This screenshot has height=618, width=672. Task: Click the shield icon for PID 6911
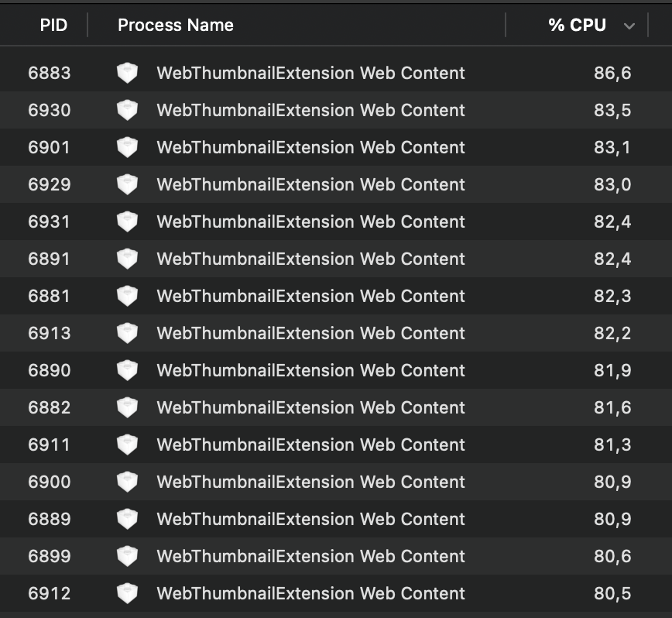tap(127, 445)
